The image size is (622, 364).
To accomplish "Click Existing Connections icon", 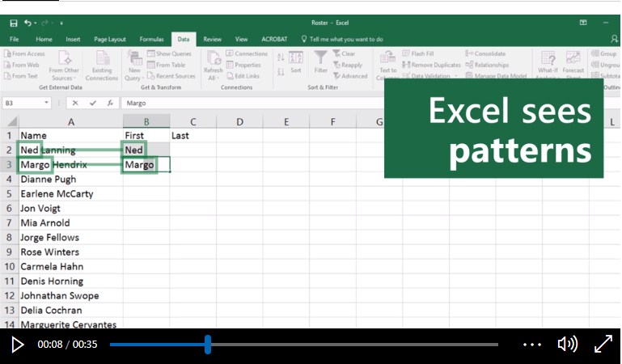I will pos(102,66).
